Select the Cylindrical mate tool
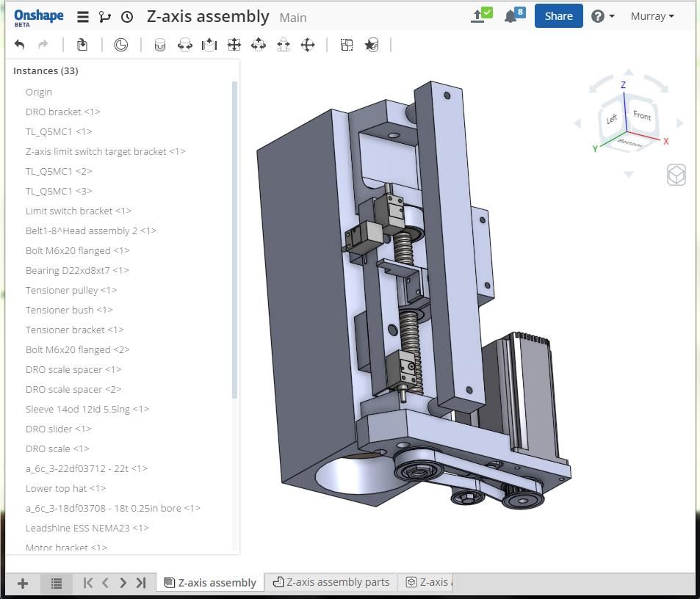Viewport: 700px width, 599px height. 259,45
